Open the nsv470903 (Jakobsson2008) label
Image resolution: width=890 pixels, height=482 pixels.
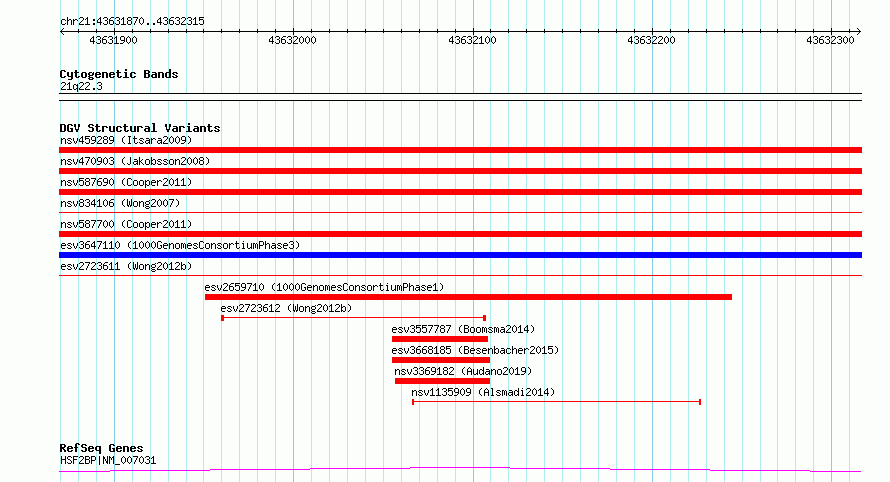[135, 161]
